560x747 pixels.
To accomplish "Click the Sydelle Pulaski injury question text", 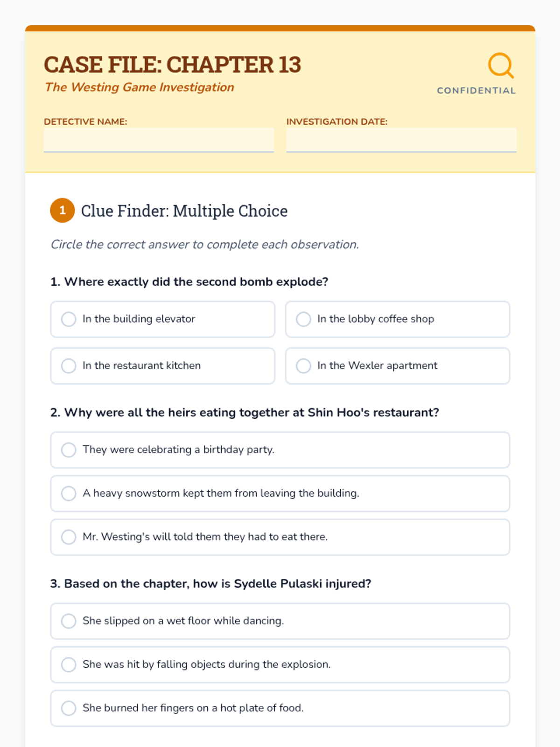I will [211, 584].
